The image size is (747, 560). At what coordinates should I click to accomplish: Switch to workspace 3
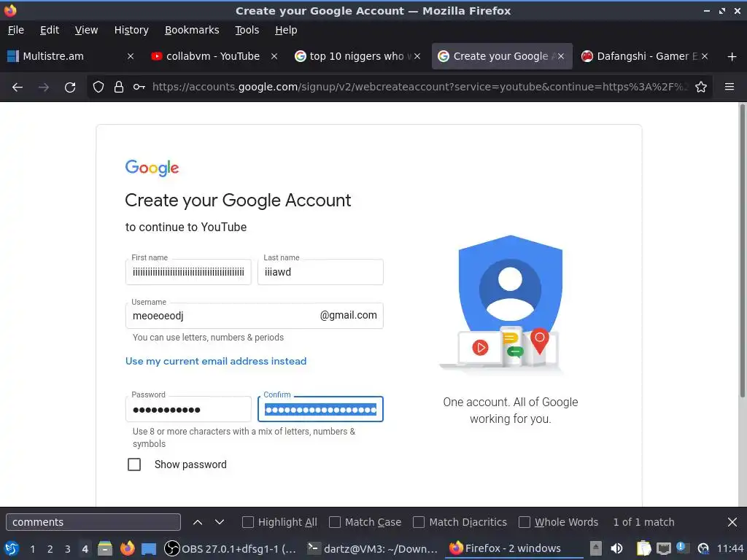click(x=68, y=549)
